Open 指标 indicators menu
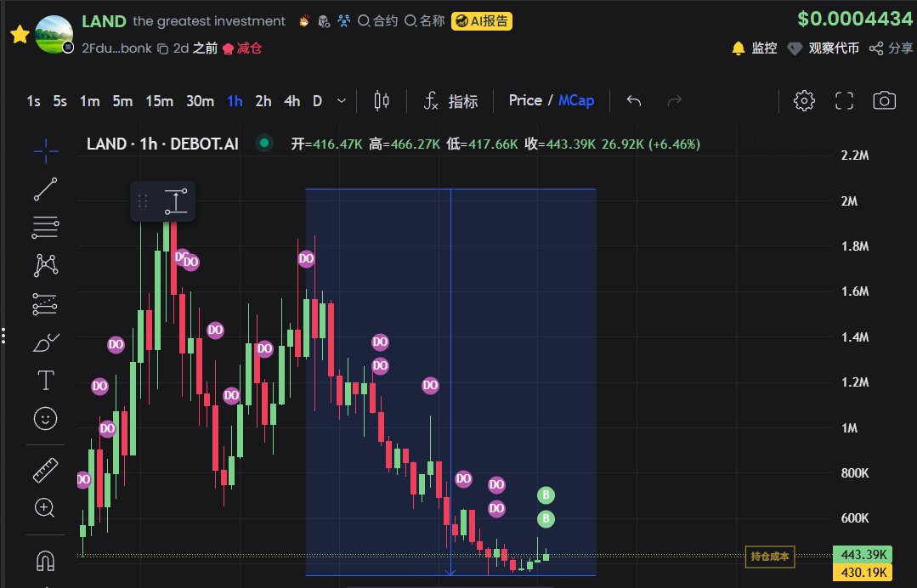Image resolution: width=917 pixels, height=588 pixels. pos(450,101)
